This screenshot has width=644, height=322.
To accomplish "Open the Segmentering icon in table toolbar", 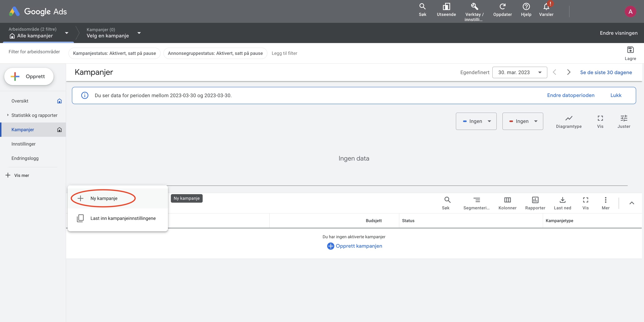I will [477, 200].
